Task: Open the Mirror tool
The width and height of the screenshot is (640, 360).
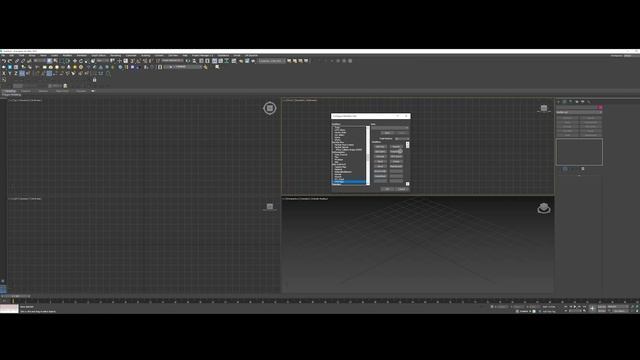Action: (188, 61)
